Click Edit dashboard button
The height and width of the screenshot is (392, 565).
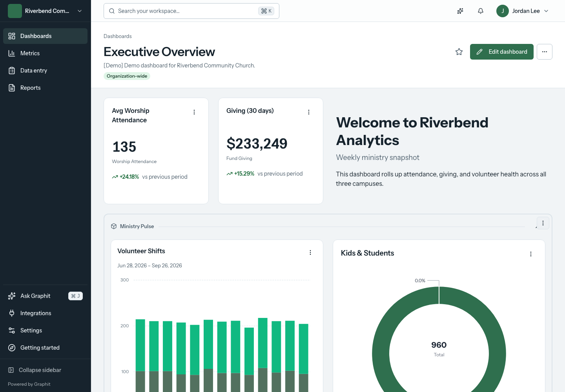click(x=502, y=52)
